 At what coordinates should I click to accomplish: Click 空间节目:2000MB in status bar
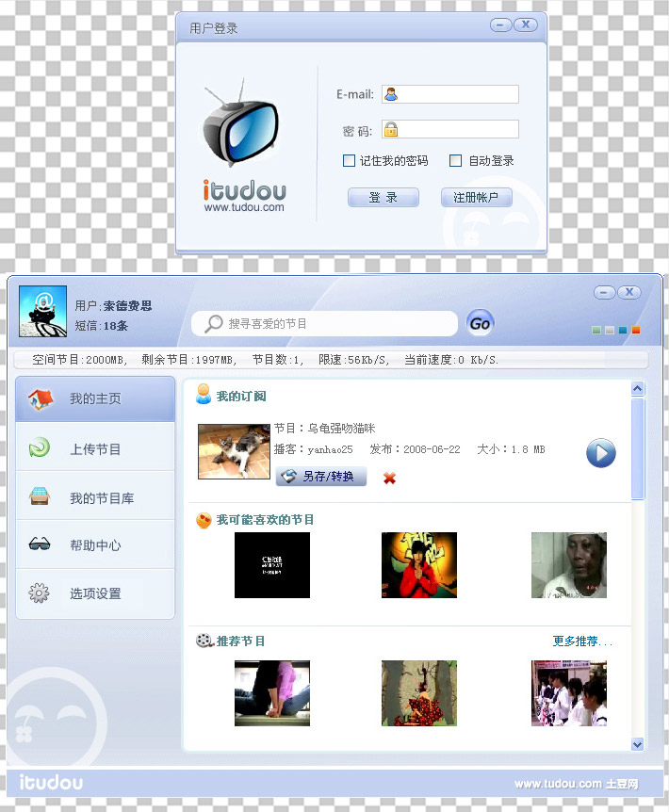tap(79, 360)
